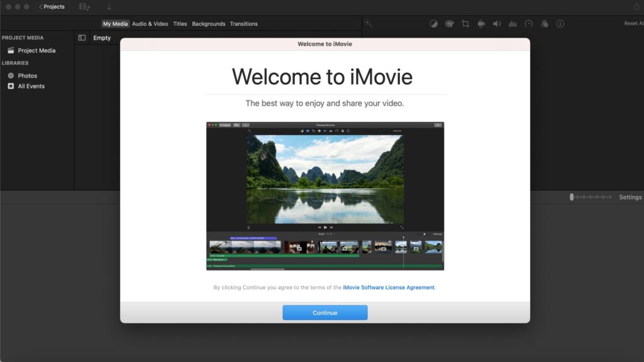Toggle the media browser sidebar panel

[82, 38]
